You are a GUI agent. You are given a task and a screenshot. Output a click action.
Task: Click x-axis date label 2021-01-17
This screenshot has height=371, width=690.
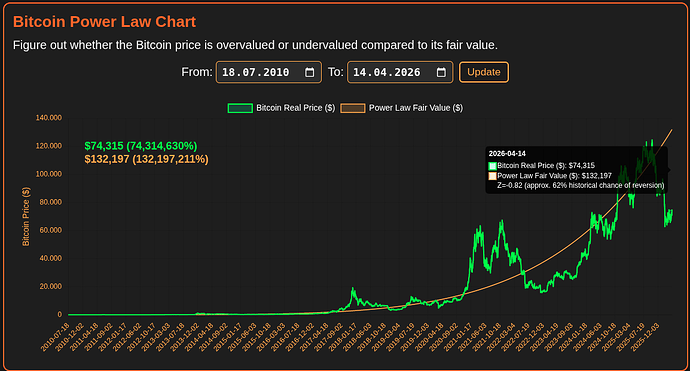click(458, 337)
